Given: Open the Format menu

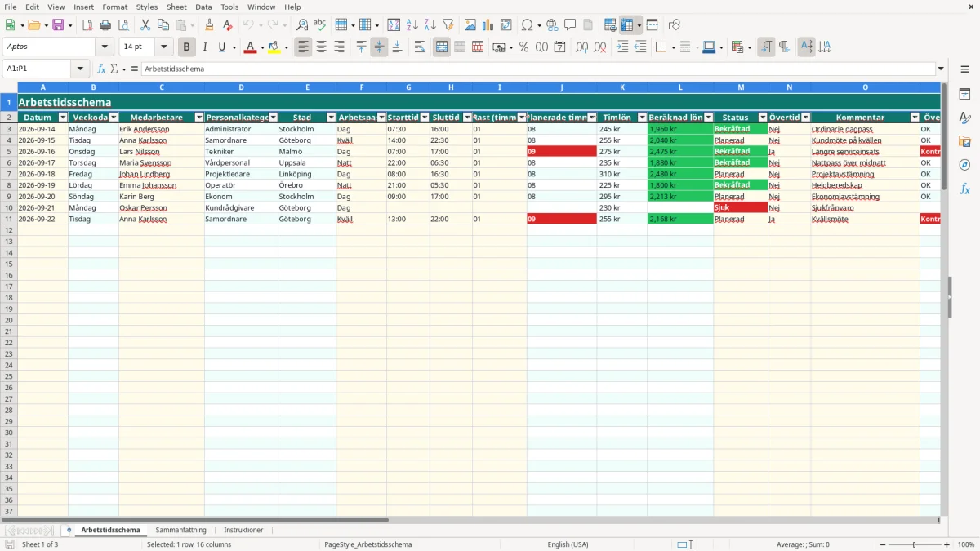Looking at the screenshot, I should 114,7.
